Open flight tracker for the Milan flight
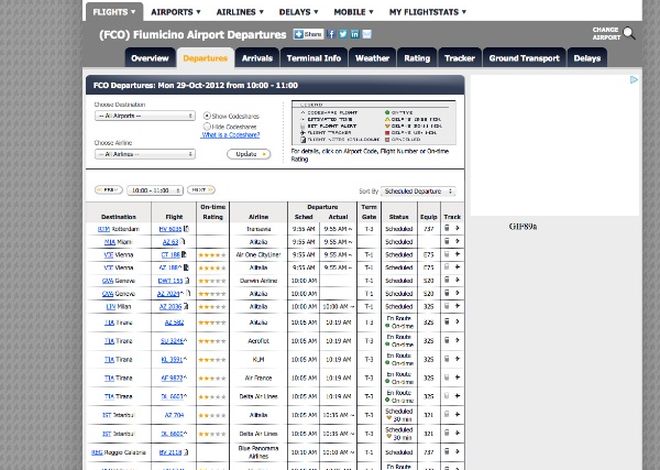 457,306
